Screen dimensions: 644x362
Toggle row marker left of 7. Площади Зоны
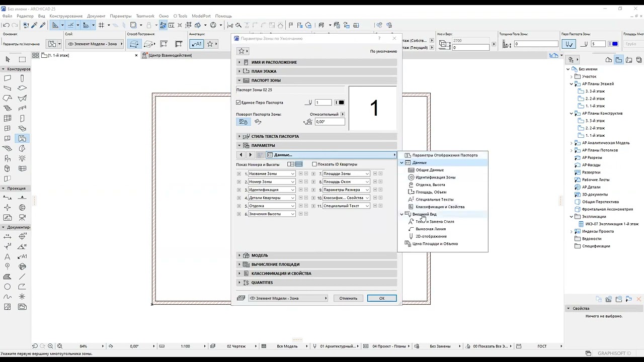pyautogui.click(x=313, y=173)
